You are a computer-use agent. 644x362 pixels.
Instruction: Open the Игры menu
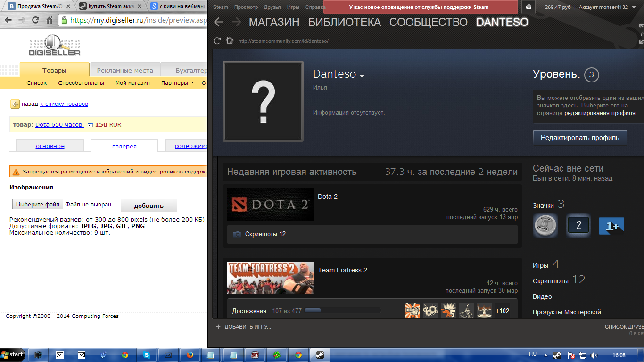tap(293, 7)
